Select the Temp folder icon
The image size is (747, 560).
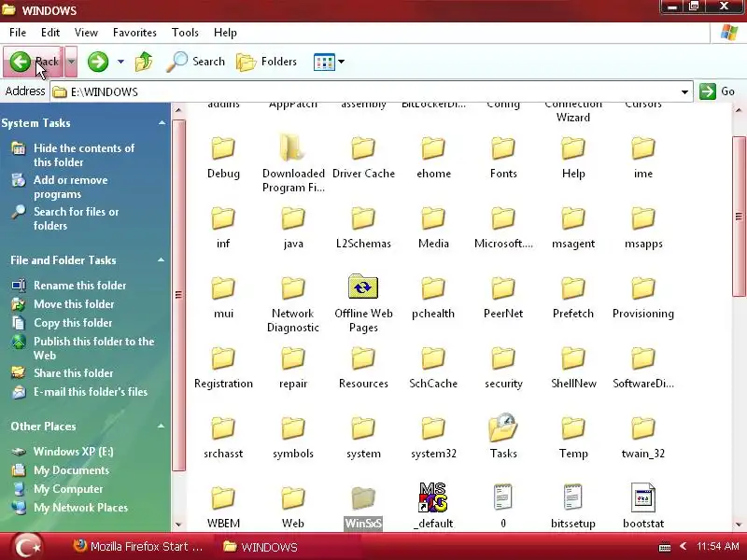(573, 428)
